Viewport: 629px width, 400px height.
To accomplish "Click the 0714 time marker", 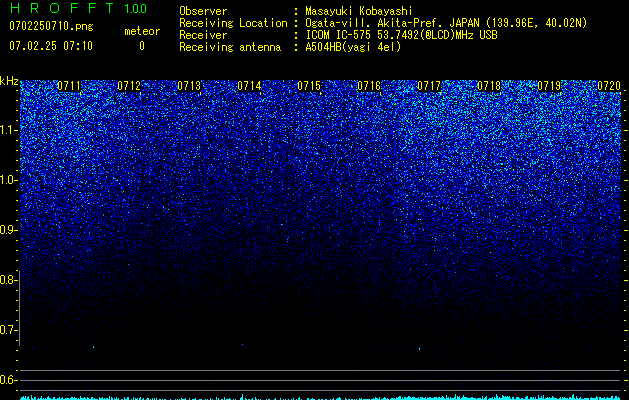I will click(249, 86).
